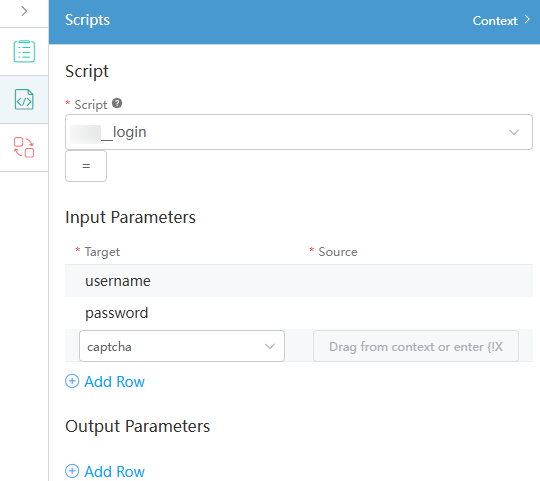Image resolution: width=540 pixels, height=481 pixels.
Task: Expand the script dropdown chevron arrow
Action: point(514,132)
